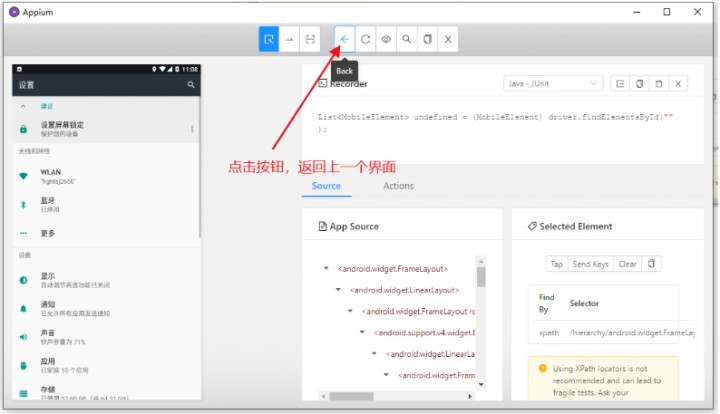This screenshot has width=720, height=414.
Task: Click the Send Keys button
Action: (591, 264)
